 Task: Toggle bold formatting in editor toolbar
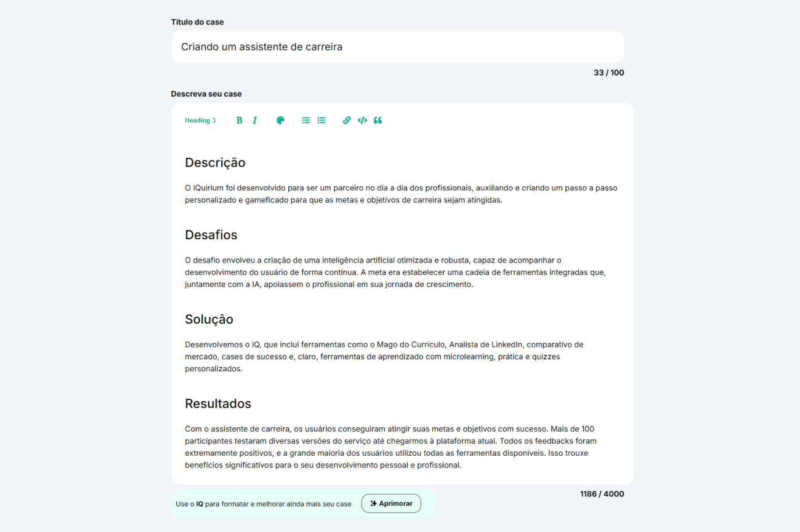(x=239, y=120)
